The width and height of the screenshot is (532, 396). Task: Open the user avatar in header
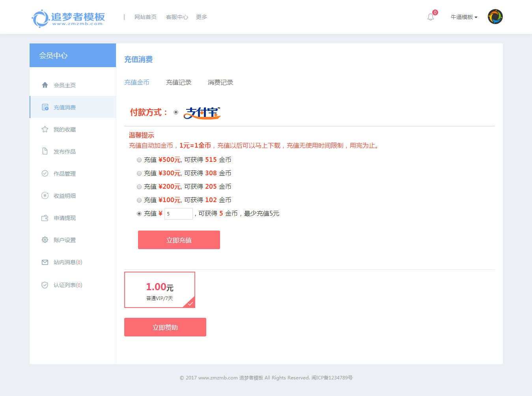495,17
